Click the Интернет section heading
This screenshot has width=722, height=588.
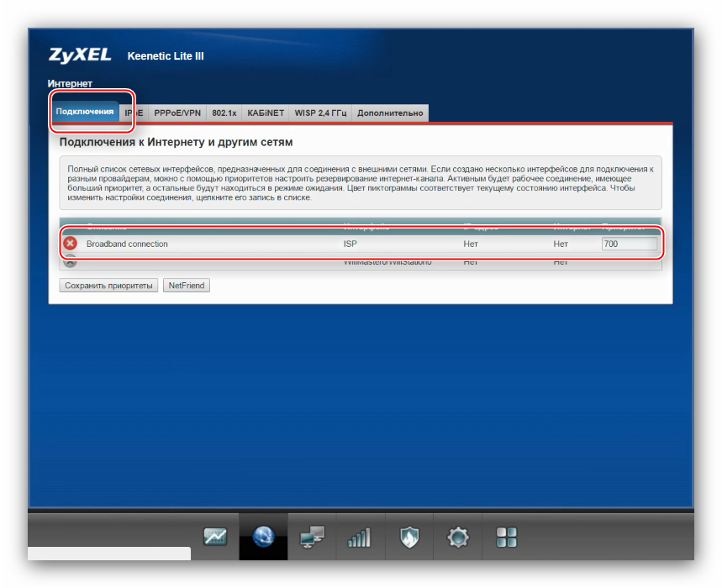70,84
